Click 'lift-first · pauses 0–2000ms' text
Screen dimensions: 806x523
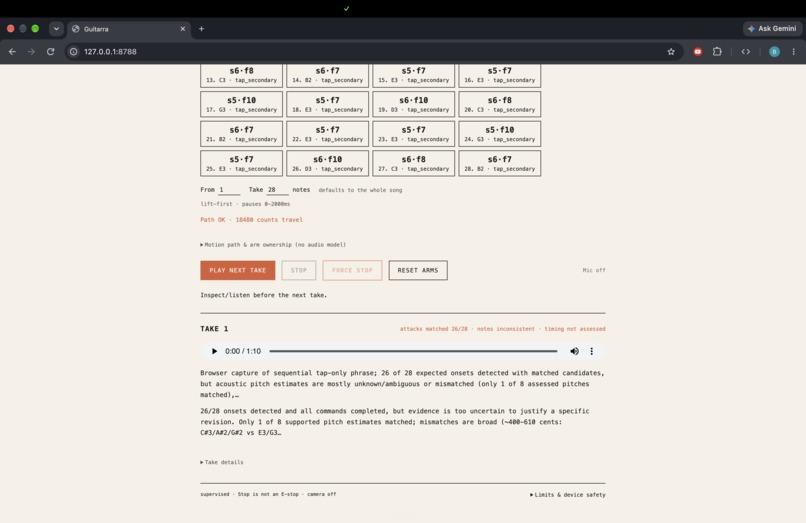[245, 204]
